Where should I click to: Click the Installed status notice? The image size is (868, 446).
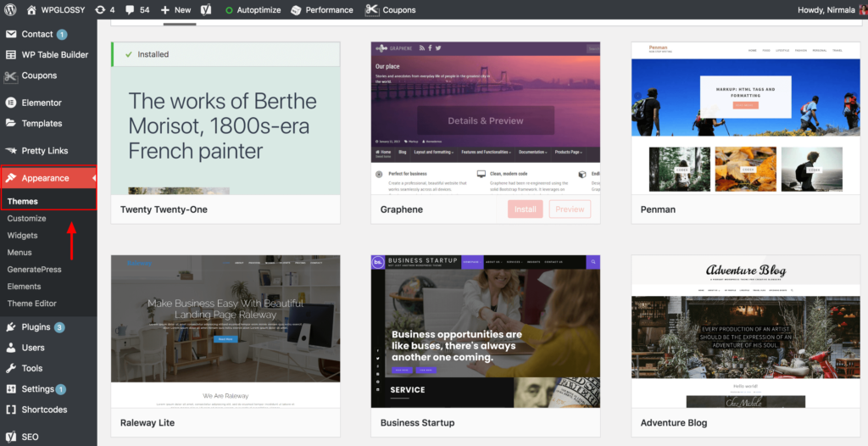(x=225, y=54)
